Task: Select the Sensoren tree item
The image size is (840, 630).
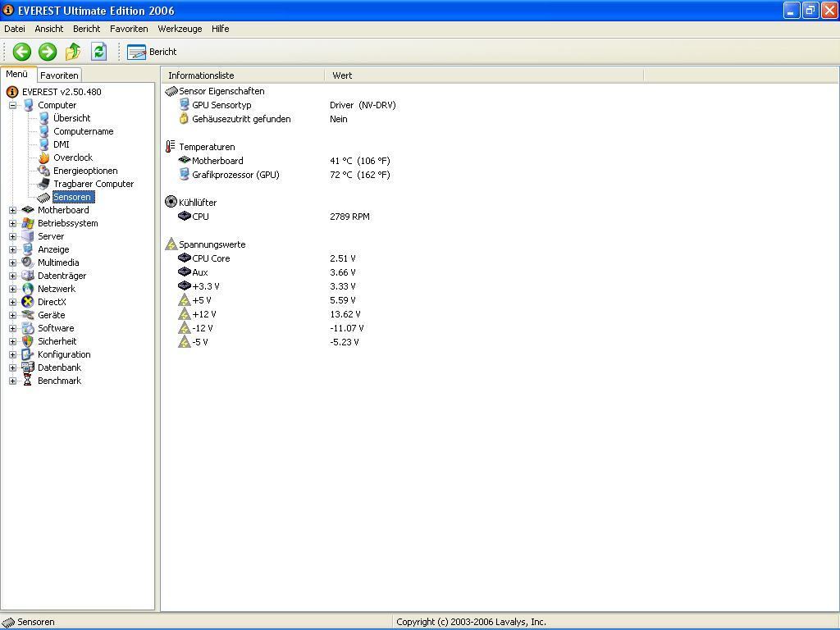Action: coord(72,197)
